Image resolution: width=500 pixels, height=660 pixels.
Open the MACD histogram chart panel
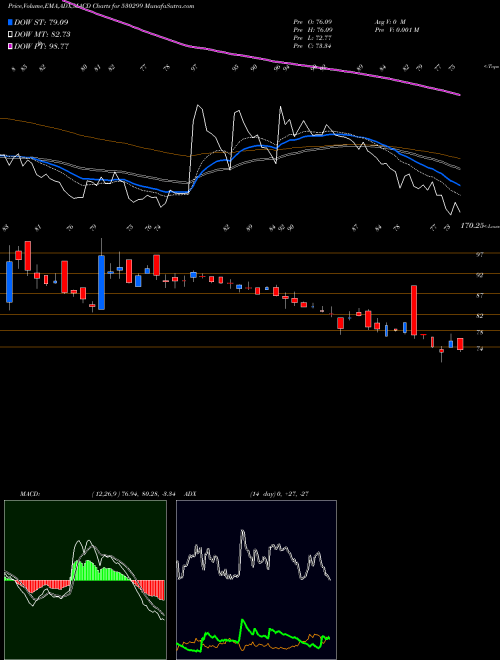tap(85, 580)
